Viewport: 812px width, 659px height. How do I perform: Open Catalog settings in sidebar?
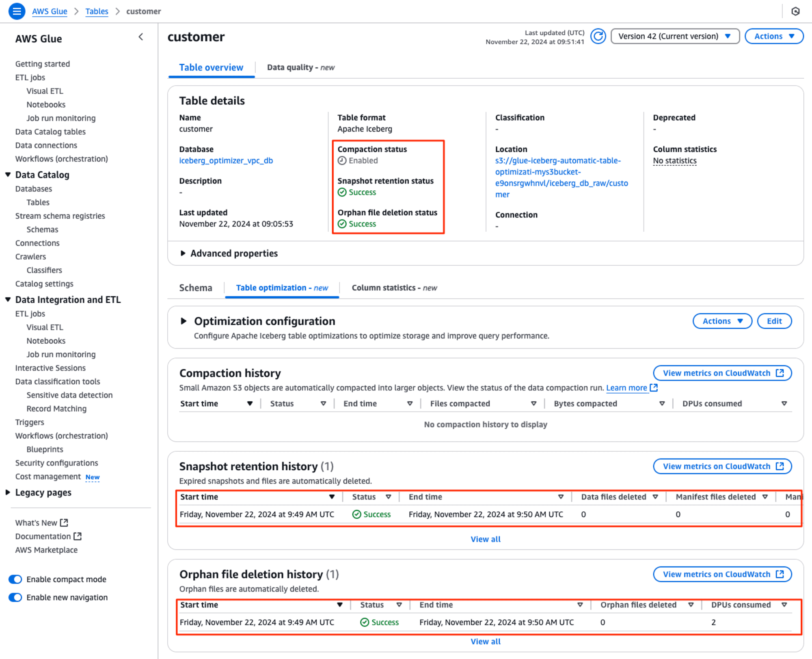point(44,284)
